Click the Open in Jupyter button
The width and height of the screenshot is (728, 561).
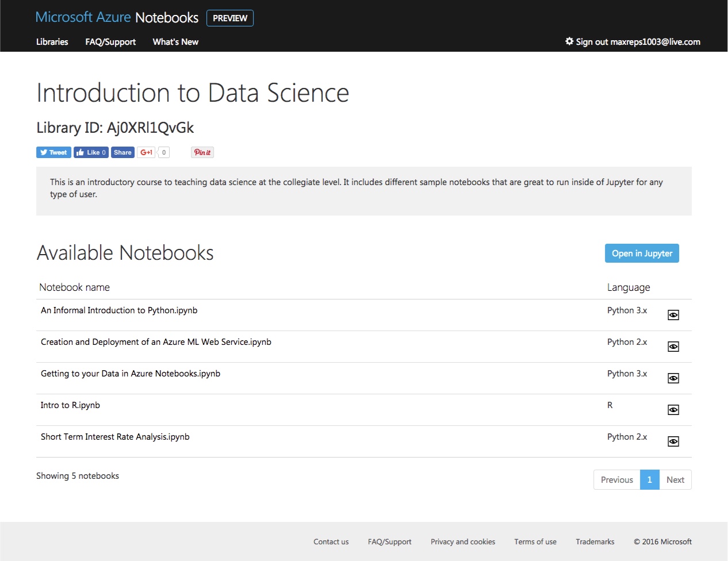pos(642,253)
